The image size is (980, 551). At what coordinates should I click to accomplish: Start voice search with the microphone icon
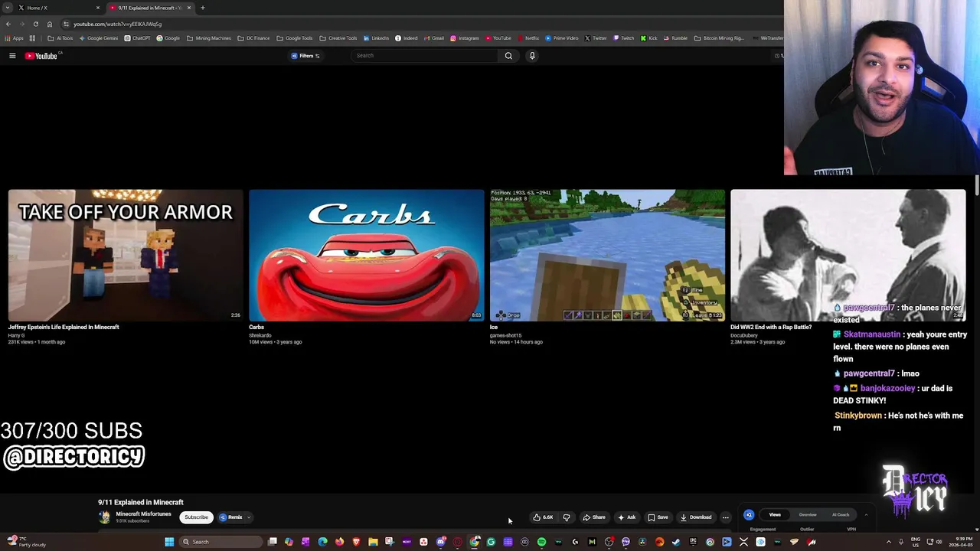(532, 56)
